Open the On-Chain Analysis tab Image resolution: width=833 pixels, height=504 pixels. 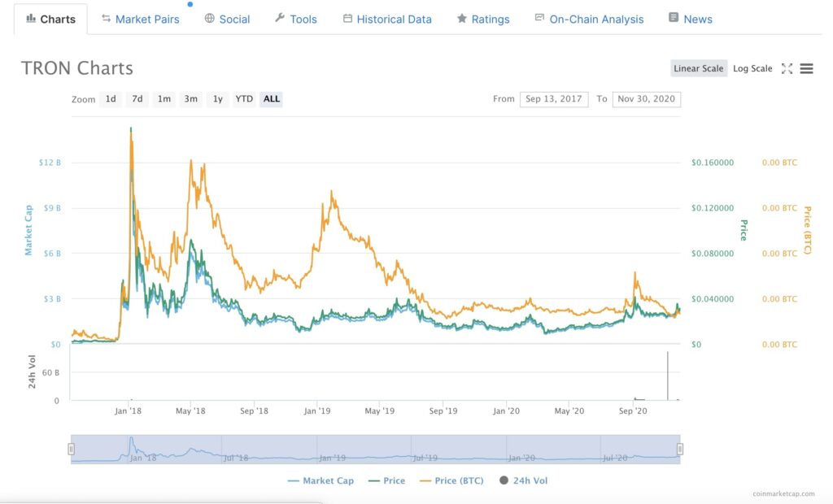coord(589,20)
